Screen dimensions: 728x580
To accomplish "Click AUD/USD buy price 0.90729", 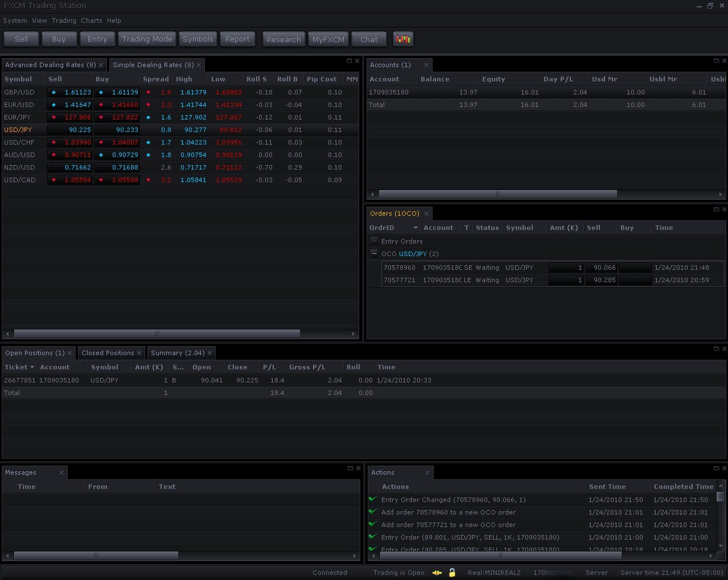I will tap(117, 155).
